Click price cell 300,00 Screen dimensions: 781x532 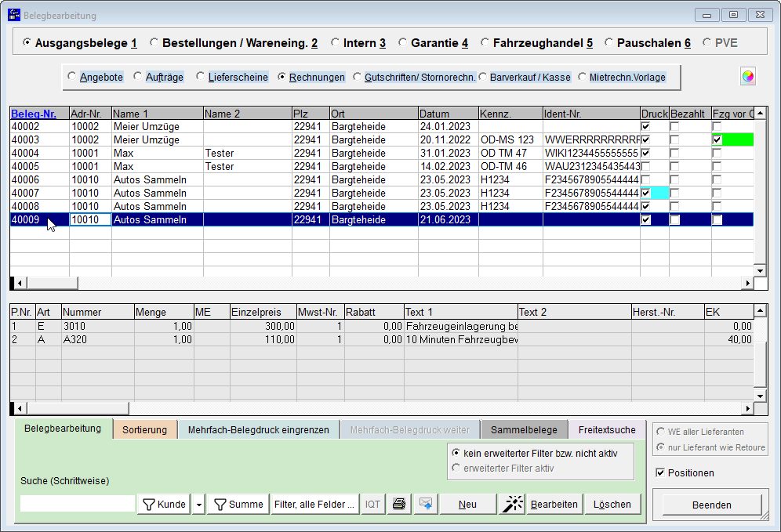(263, 326)
